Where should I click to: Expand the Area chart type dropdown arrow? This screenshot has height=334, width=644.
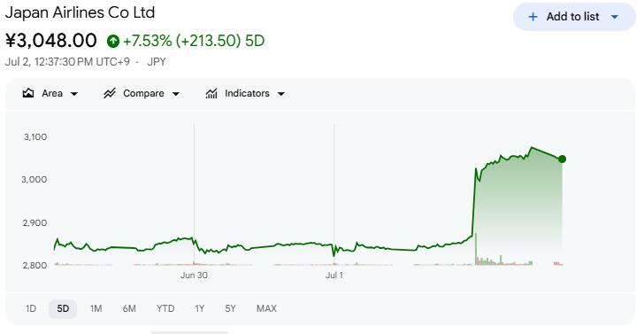[74, 94]
